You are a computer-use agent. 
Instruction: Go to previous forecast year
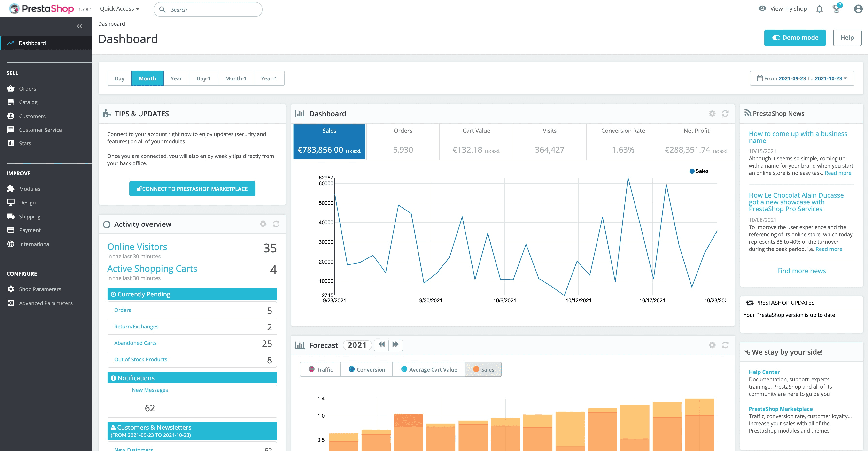(381, 345)
